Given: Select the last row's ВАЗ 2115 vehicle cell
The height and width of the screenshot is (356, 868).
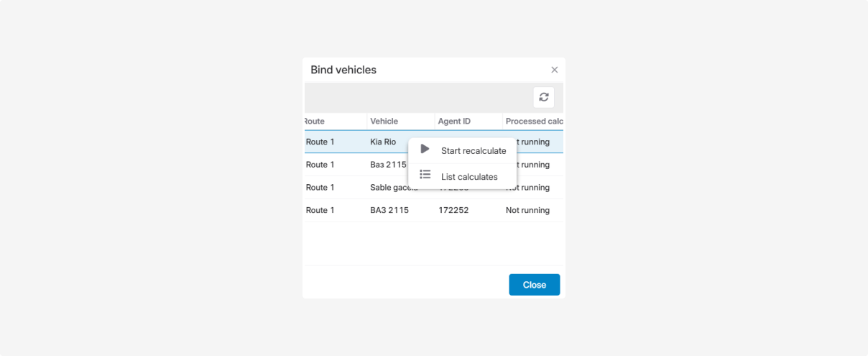Looking at the screenshot, I should (x=389, y=211).
